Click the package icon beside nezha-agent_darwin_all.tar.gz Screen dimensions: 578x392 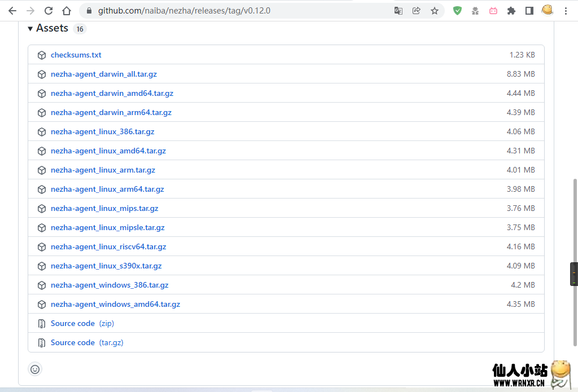coord(42,74)
